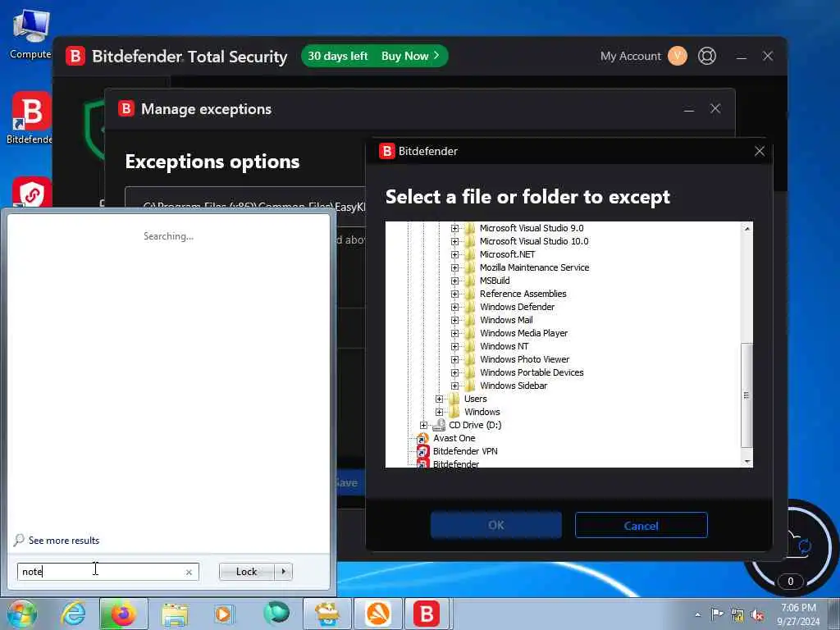Click the Avast One shortcut icon
The image size is (840, 630).
coord(422,439)
